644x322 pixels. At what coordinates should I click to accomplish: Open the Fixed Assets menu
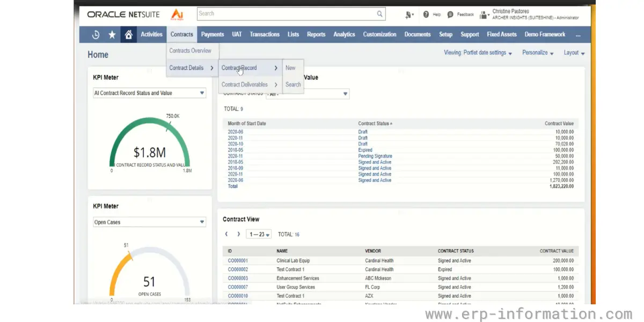(502, 34)
